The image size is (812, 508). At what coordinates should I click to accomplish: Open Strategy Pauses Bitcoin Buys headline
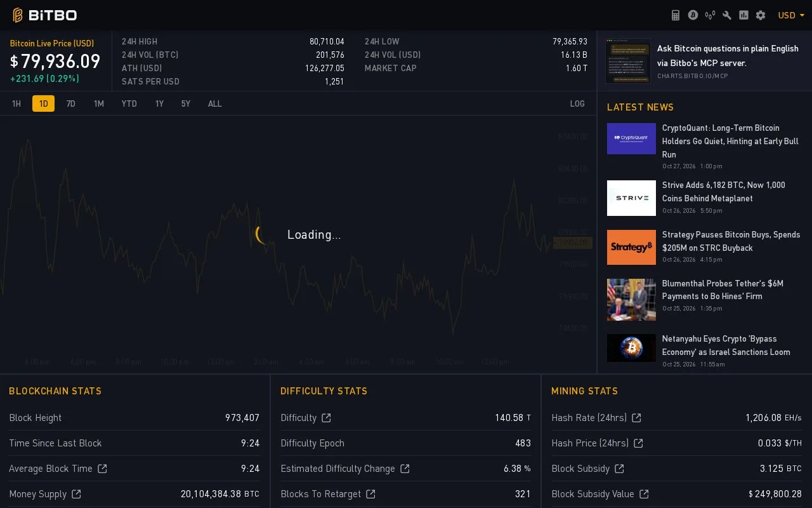click(731, 241)
